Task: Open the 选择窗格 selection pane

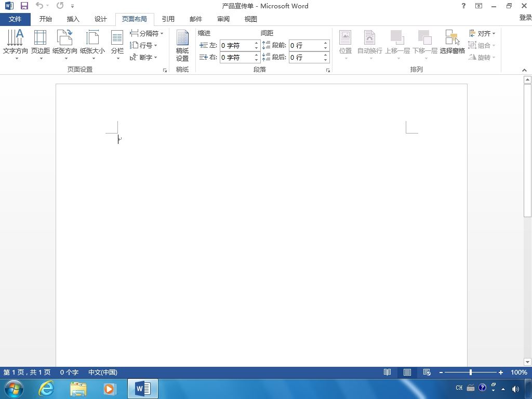Action: [x=453, y=42]
